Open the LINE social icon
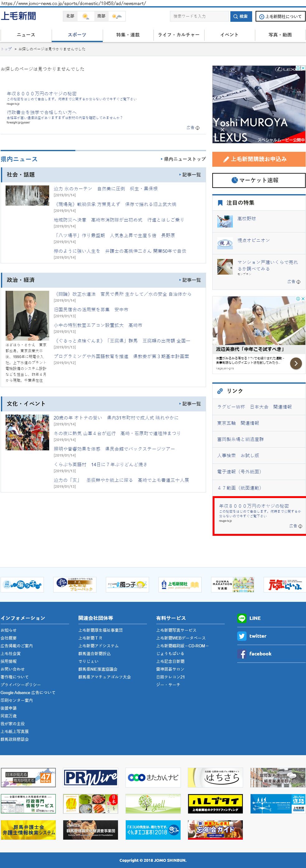 [x=242, y=618]
